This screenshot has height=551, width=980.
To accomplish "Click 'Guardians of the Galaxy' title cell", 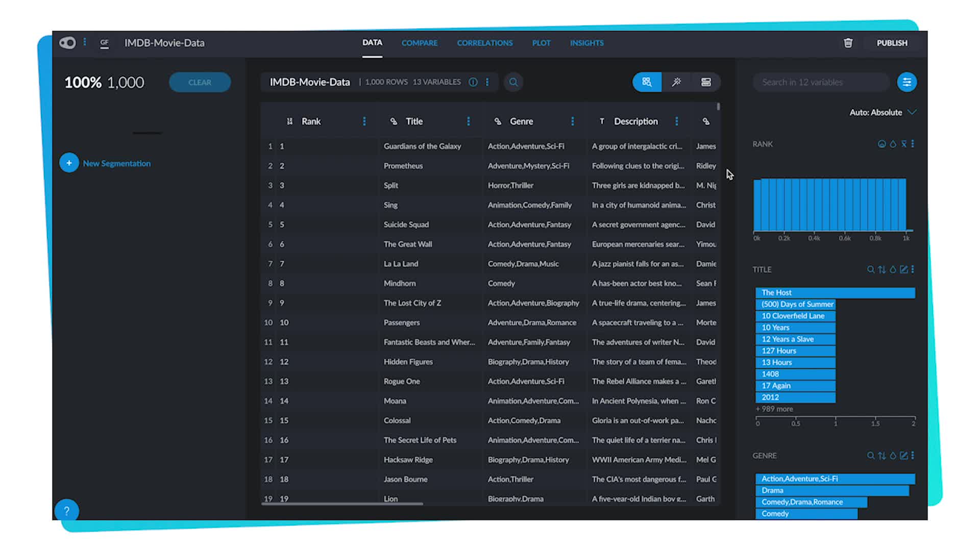I will 422,146.
